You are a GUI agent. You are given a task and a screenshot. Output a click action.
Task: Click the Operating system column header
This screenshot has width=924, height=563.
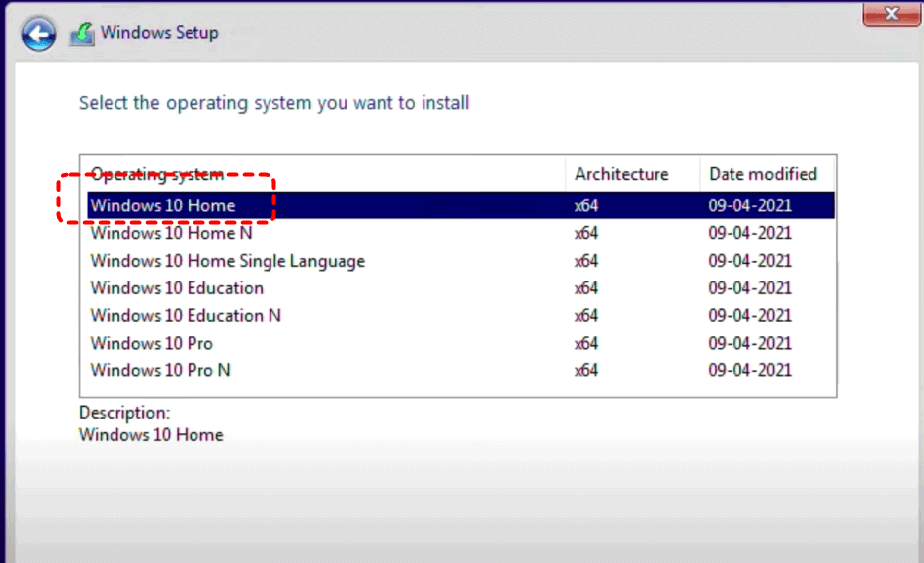click(x=323, y=174)
